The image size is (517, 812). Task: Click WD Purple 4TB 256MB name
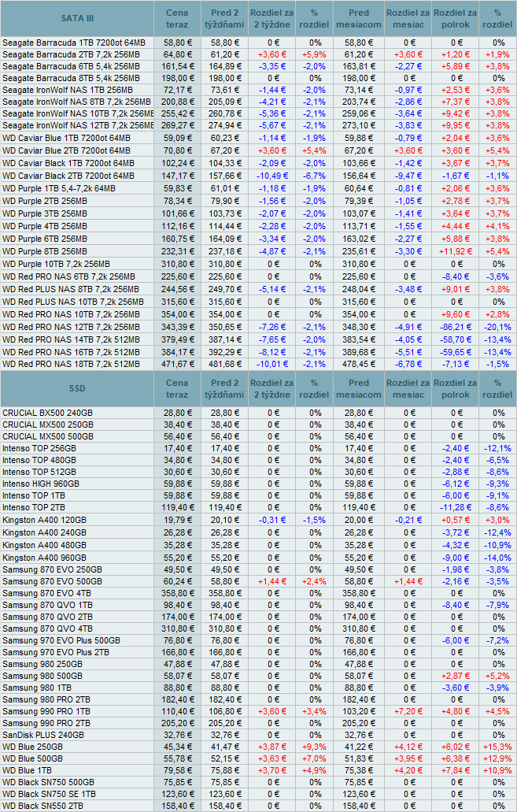pos(45,226)
